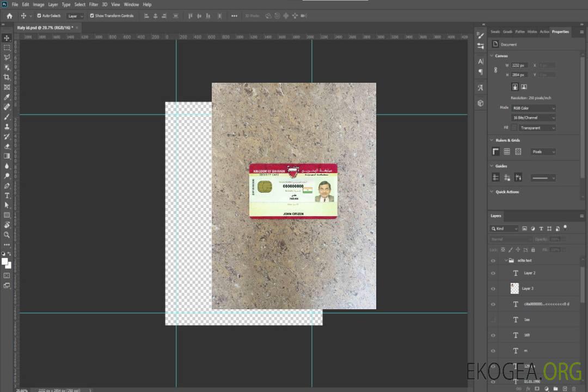Open the Auto-Select Layer dropdown
This screenshot has width=588, height=392.
point(75,16)
